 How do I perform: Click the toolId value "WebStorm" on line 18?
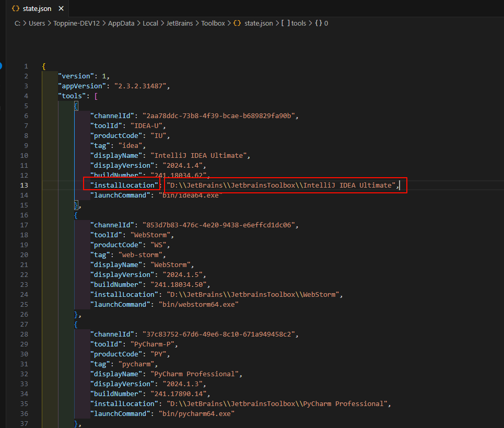click(x=150, y=235)
